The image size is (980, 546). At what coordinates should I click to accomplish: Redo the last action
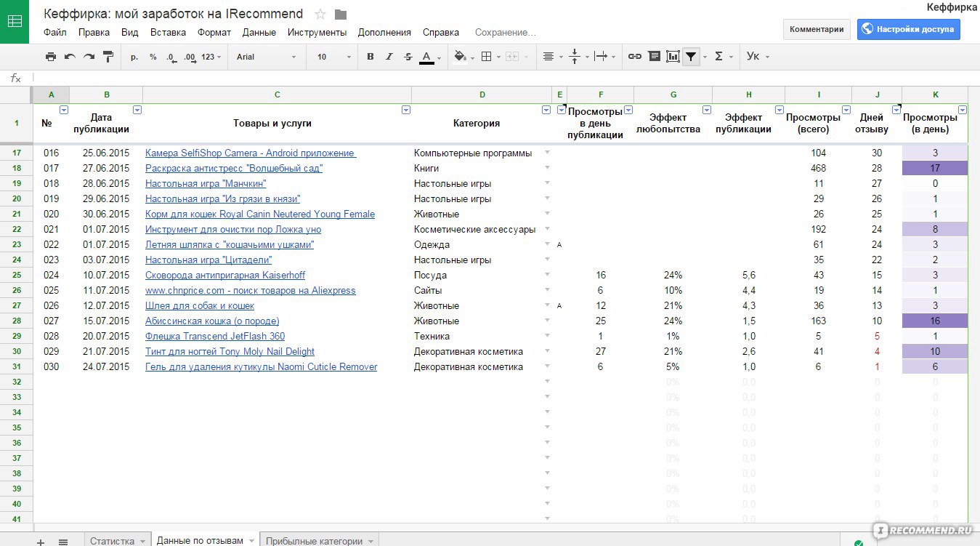(89, 57)
